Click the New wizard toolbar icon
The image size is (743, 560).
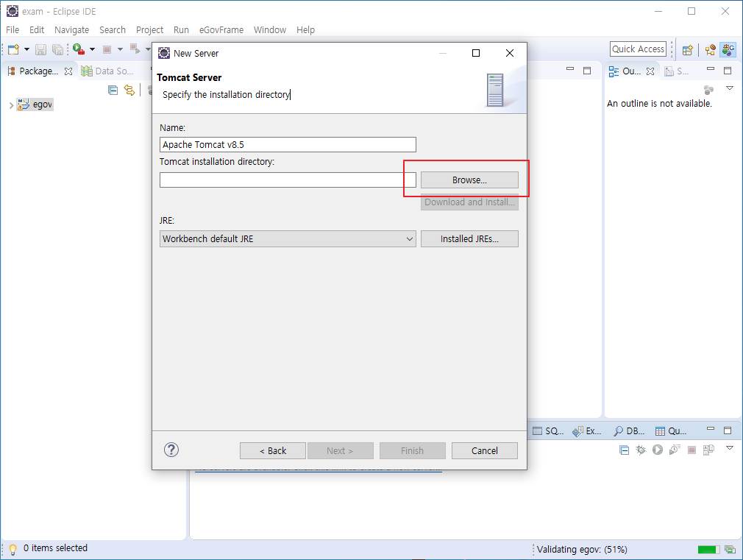click(13, 49)
